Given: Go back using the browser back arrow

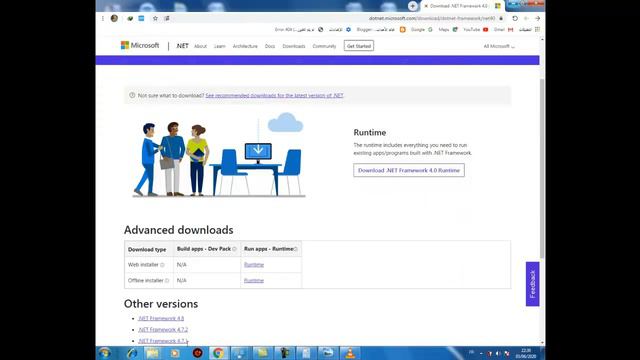Looking at the screenshot, I should tap(538, 18).
